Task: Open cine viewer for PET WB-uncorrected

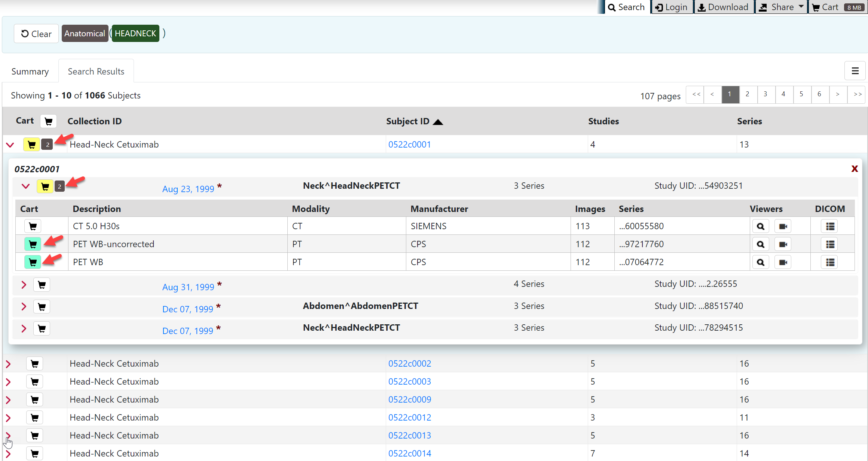Action: [x=783, y=244]
